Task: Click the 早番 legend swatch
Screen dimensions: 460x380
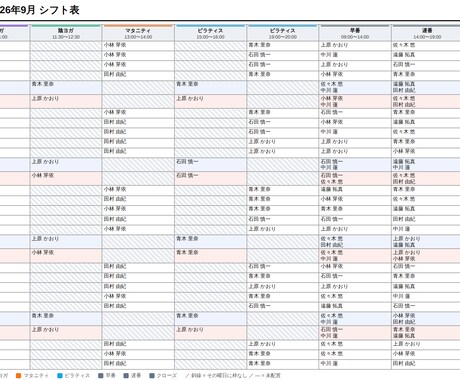Action: 101,376
